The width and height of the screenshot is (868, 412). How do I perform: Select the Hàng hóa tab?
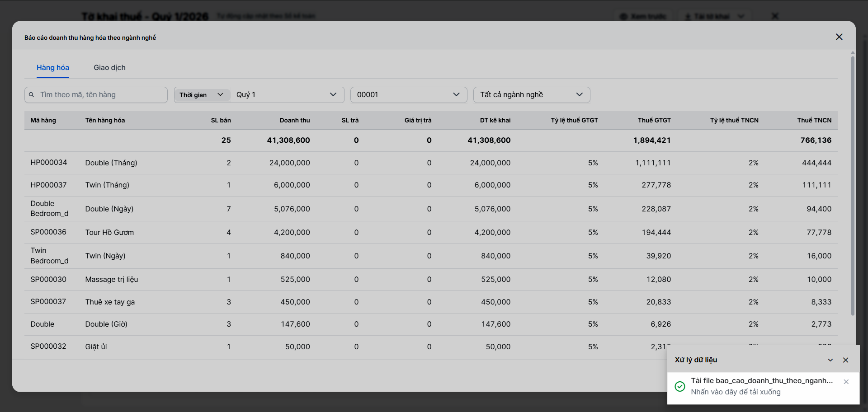53,68
